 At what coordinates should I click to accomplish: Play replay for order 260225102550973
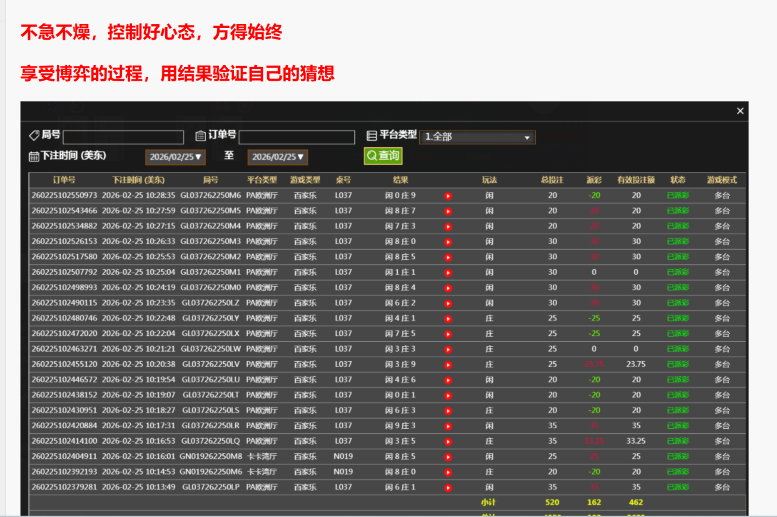pyautogui.click(x=448, y=196)
